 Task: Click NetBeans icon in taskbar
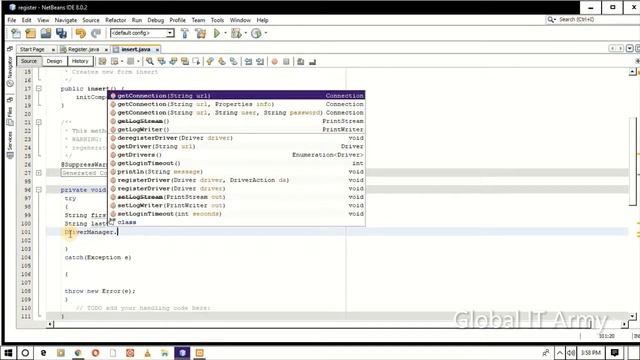182,353
